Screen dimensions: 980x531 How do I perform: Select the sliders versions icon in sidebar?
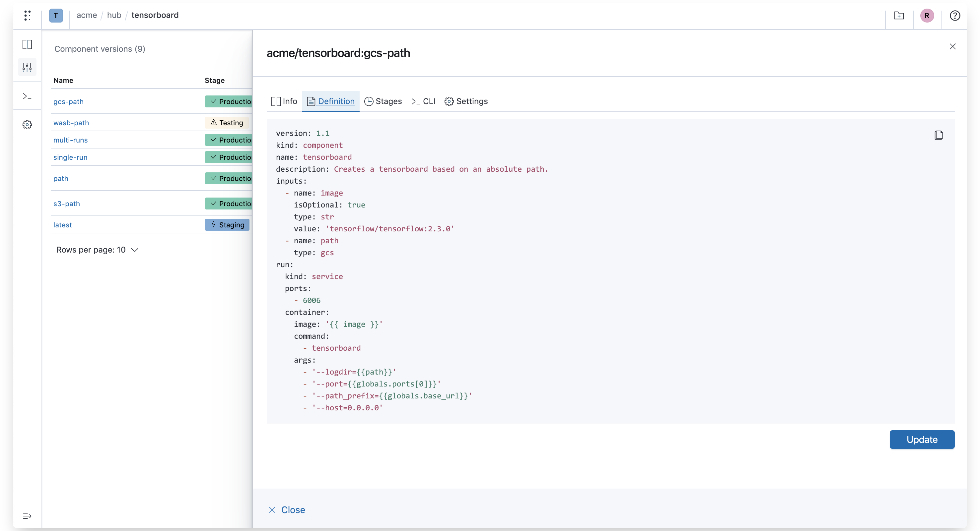(x=27, y=67)
